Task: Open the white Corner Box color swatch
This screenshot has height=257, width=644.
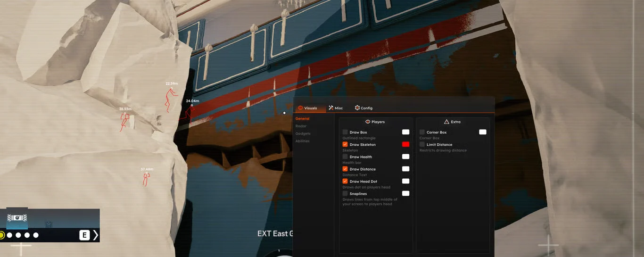Action: click(x=482, y=132)
